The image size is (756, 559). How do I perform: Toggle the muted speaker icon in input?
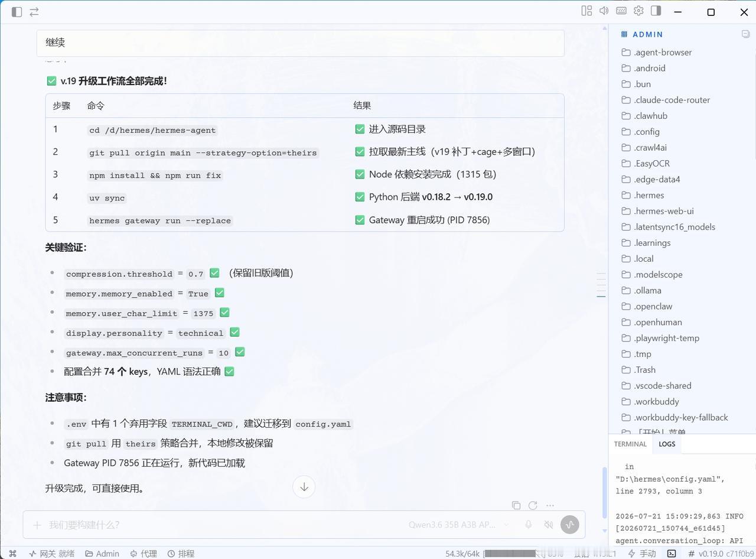(x=549, y=525)
